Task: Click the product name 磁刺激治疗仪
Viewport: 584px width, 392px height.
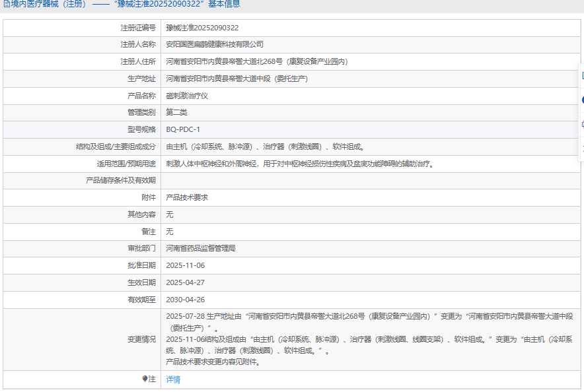Action: 187,96
